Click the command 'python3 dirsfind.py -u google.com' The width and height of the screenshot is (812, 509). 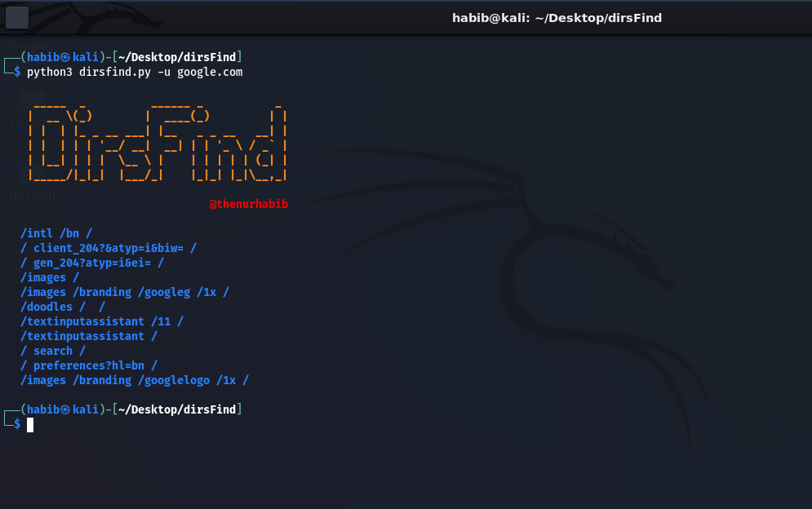[x=135, y=72]
